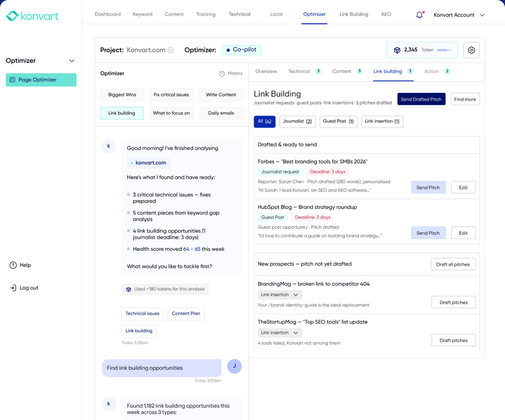Select the Write Content chip
Viewport: 505px width, 420px height.
coord(221,95)
